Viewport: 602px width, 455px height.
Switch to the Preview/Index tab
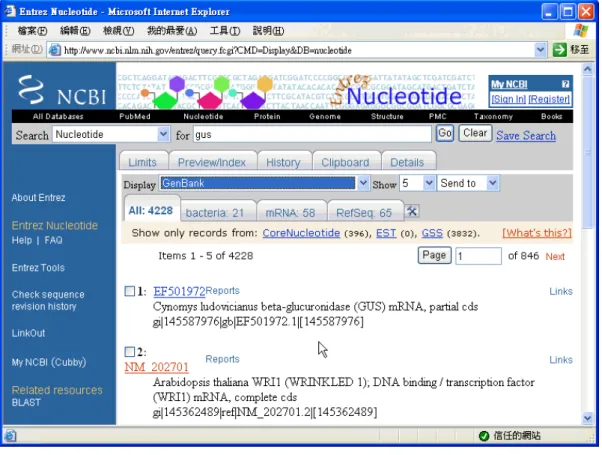(212, 162)
